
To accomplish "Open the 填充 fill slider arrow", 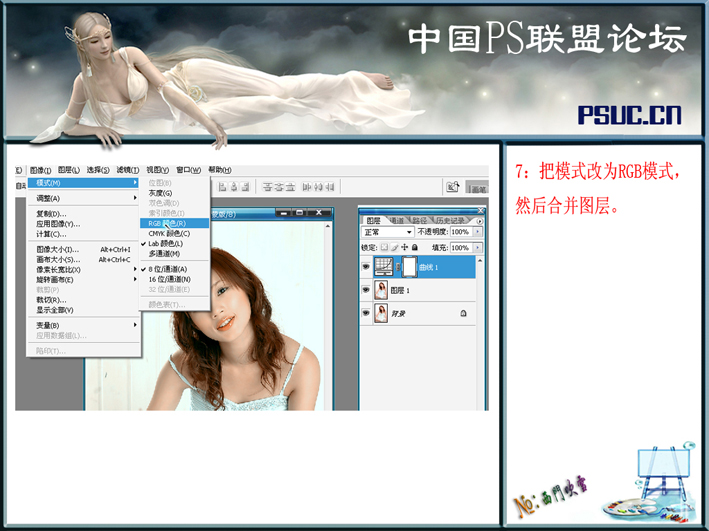I will coord(477,247).
